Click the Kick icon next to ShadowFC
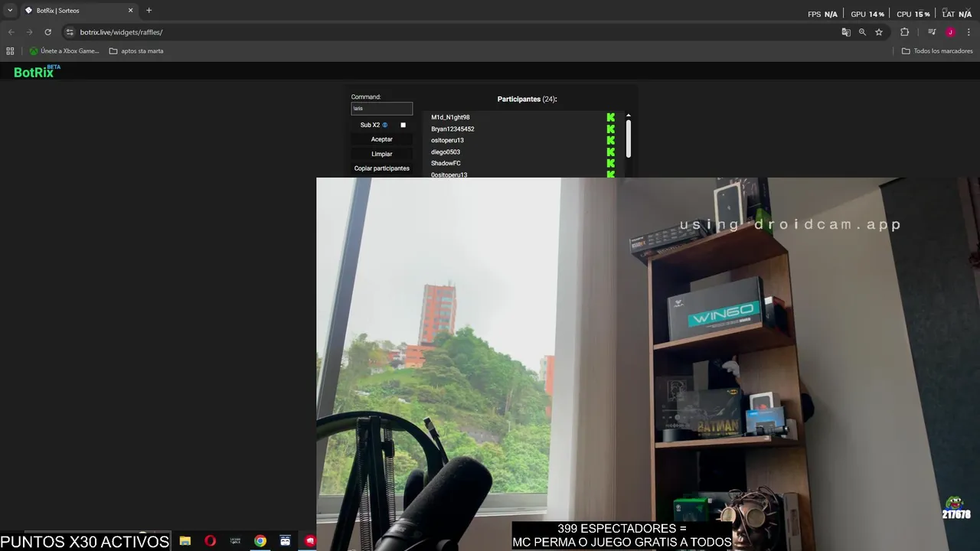980x551 pixels. click(610, 164)
